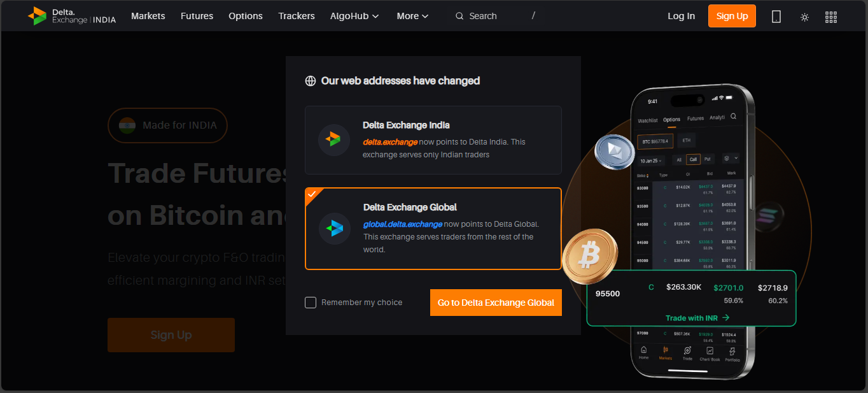Expand the AlgoHub dropdown menu
868x393 pixels.
pyautogui.click(x=354, y=16)
